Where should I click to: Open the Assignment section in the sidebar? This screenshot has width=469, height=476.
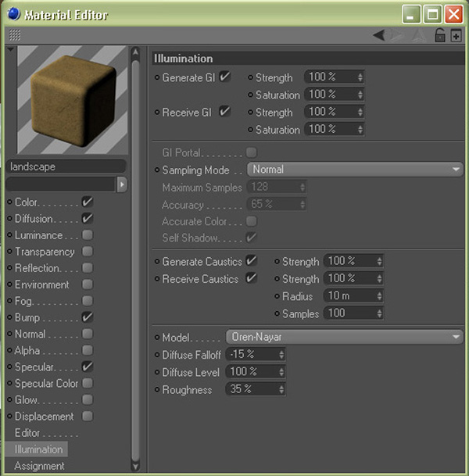pos(39,466)
